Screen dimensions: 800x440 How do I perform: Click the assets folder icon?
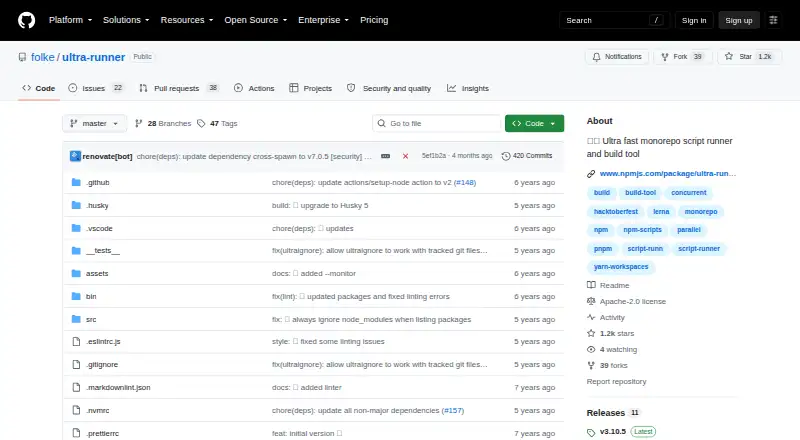coord(76,274)
